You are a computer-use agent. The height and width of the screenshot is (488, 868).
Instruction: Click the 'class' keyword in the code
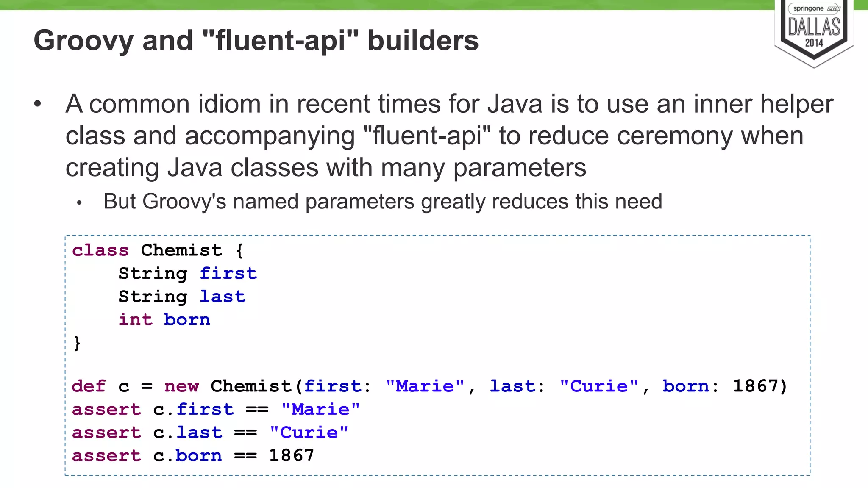tap(100, 250)
